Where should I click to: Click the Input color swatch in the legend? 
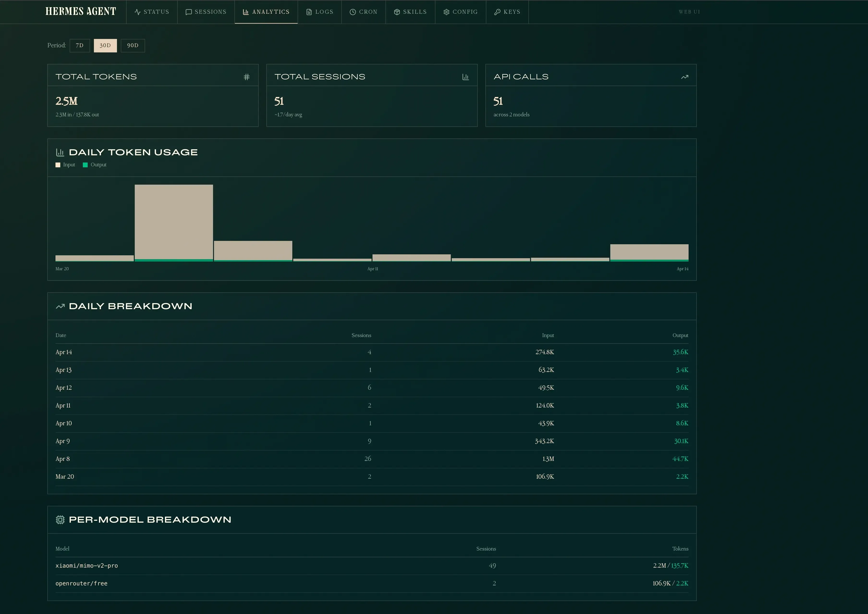(x=58, y=165)
